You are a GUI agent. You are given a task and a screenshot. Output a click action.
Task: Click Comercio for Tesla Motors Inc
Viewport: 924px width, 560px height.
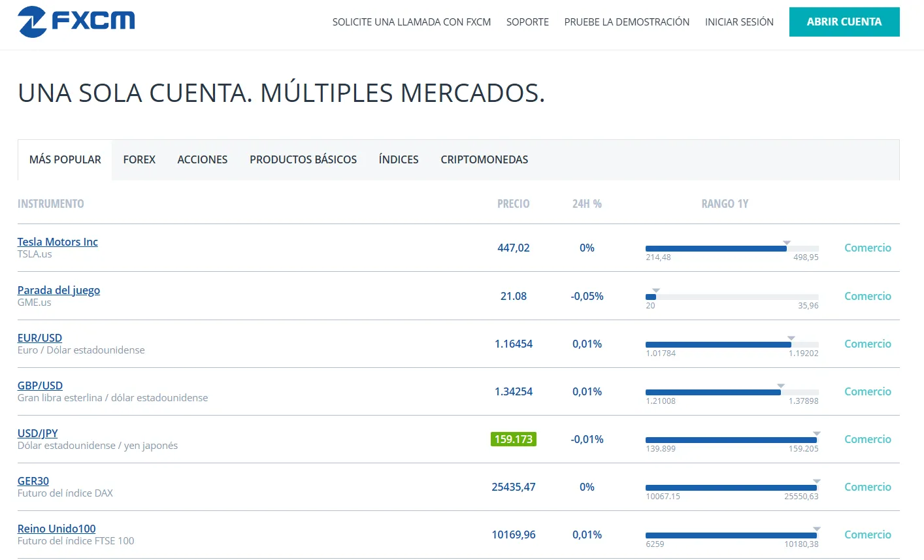(x=867, y=248)
